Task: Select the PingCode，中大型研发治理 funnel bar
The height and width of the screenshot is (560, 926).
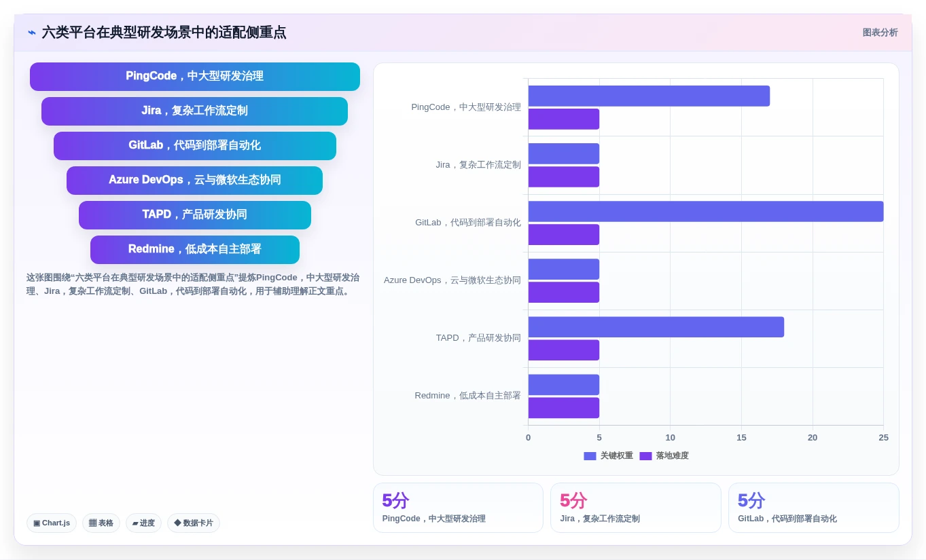Action: pos(195,77)
